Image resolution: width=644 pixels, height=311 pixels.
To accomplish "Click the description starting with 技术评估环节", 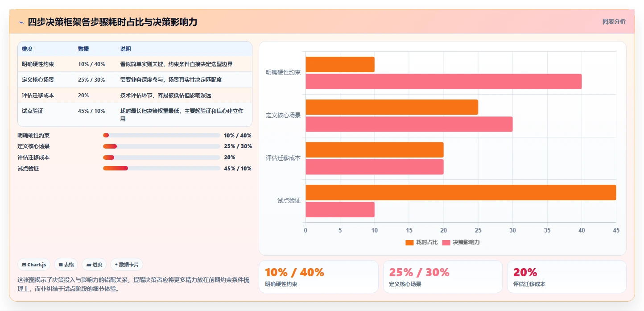I will coord(165,95).
